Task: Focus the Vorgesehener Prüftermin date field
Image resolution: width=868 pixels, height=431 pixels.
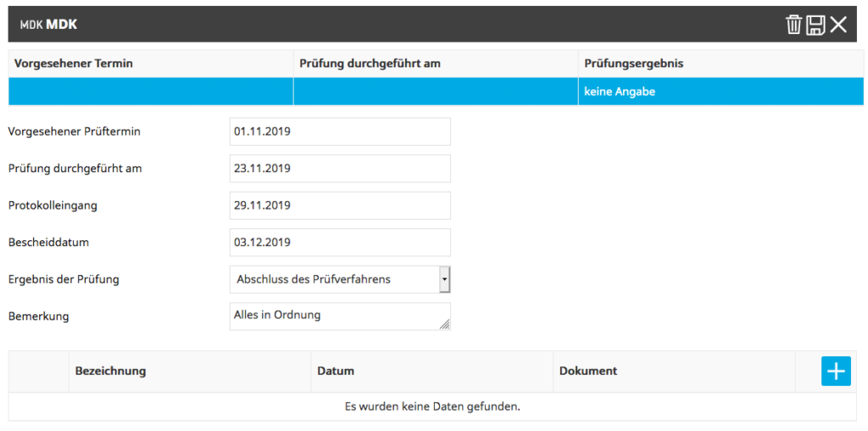Action: coord(339,132)
